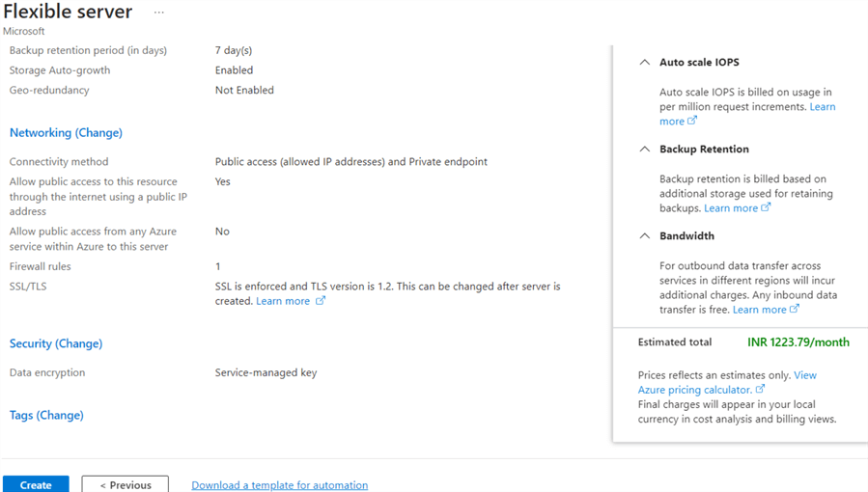The width and height of the screenshot is (868, 492).
Task: Open View Azure pricing calculator link
Action: 694,390
